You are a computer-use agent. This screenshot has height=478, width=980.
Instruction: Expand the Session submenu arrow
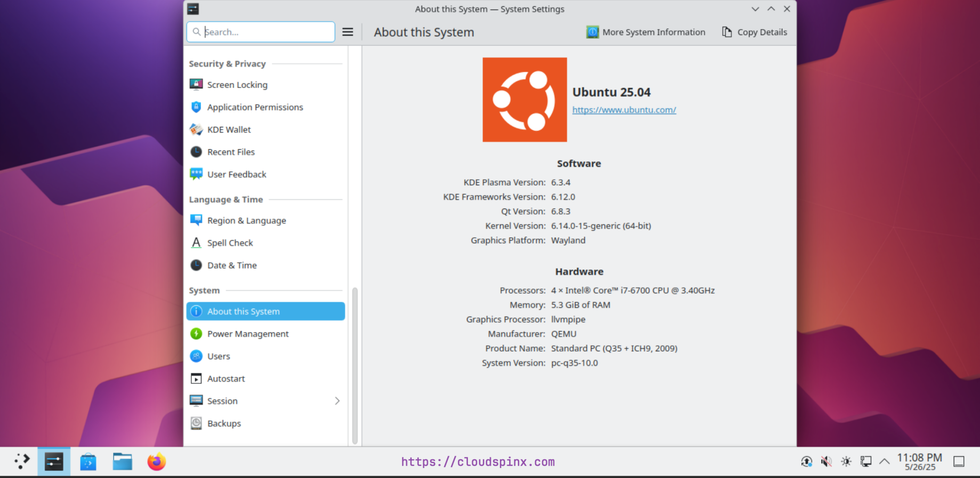pos(338,400)
